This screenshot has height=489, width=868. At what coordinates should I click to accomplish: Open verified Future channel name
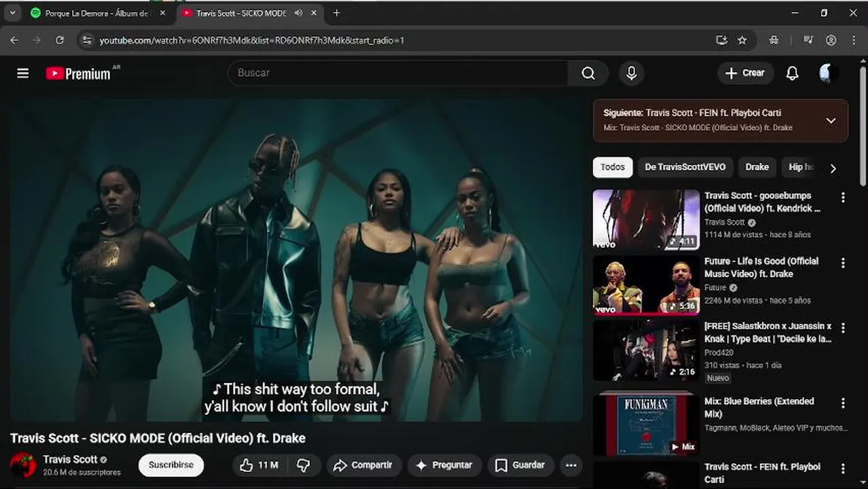[x=715, y=287]
